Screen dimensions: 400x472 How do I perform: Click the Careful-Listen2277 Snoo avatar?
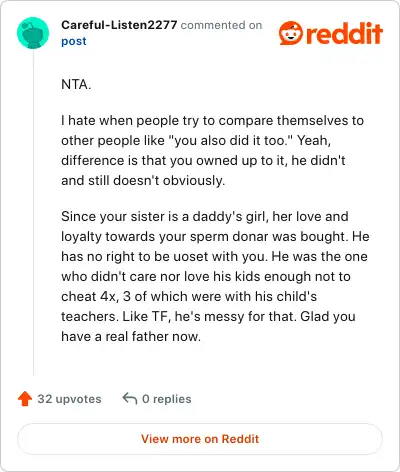click(x=33, y=33)
